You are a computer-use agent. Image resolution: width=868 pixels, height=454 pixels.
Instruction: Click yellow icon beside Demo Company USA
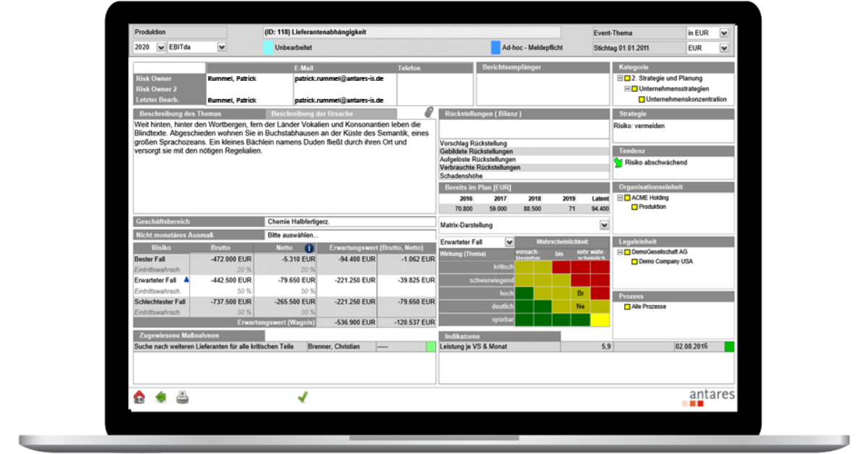tap(635, 262)
